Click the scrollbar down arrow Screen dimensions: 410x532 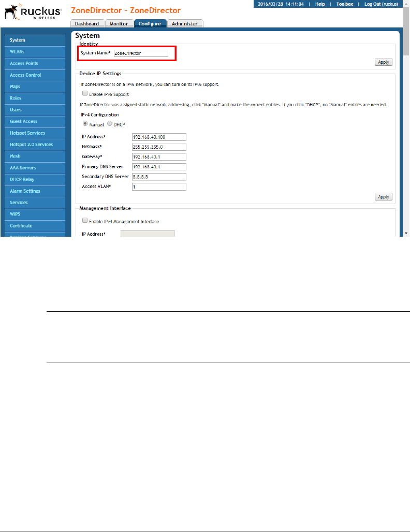point(406,234)
